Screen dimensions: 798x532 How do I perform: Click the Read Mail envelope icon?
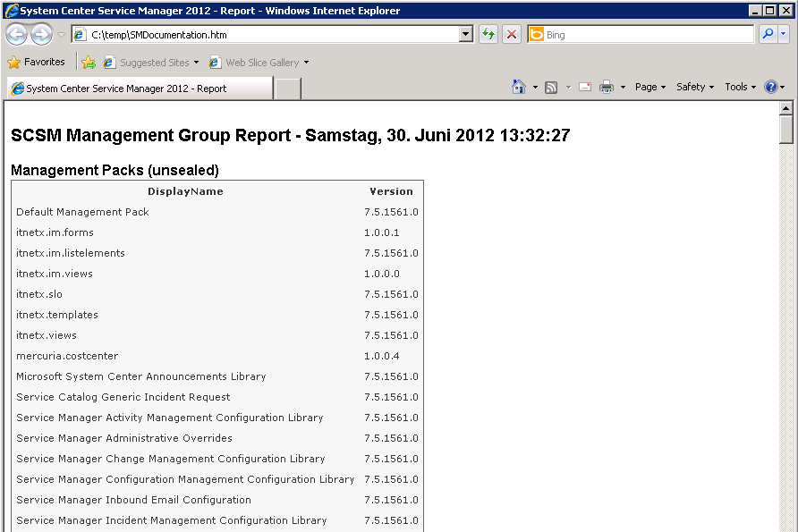pos(585,87)
